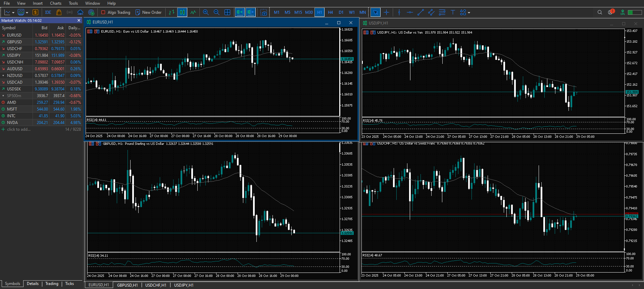Click the New Order button
The width and height of the screenshot is (644, 289).
click(x=148, y=12)
